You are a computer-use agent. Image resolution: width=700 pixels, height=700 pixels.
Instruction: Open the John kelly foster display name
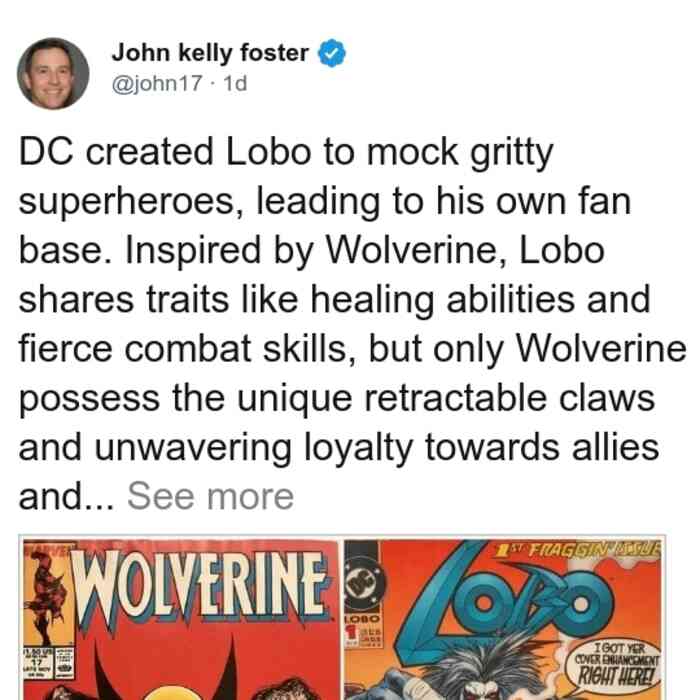[x=210, y=53]
